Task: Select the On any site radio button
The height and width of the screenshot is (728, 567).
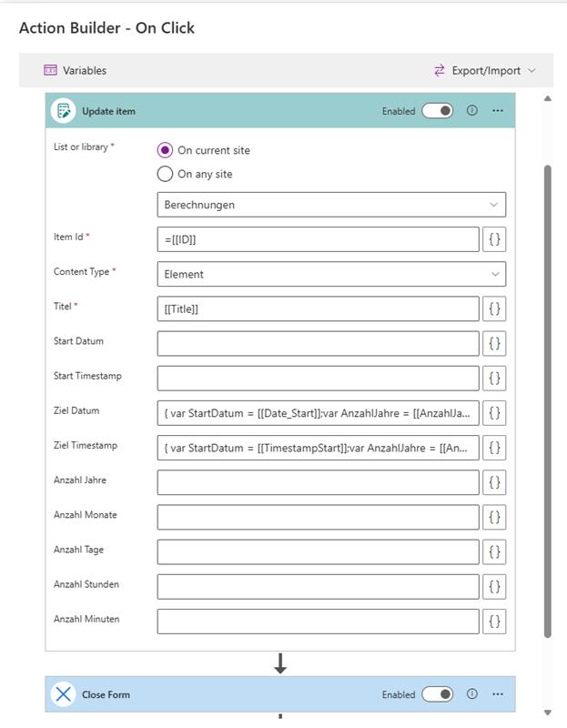Action: tap(165, 174)
